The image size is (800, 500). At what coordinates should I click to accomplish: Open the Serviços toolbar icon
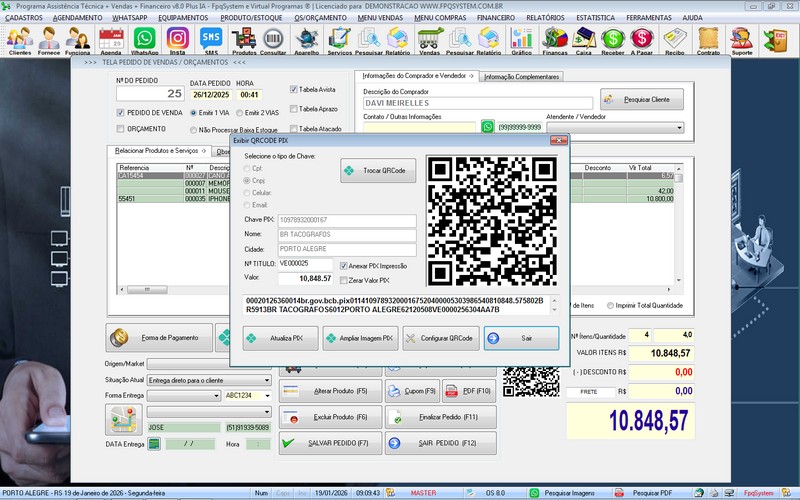(339, 40)
